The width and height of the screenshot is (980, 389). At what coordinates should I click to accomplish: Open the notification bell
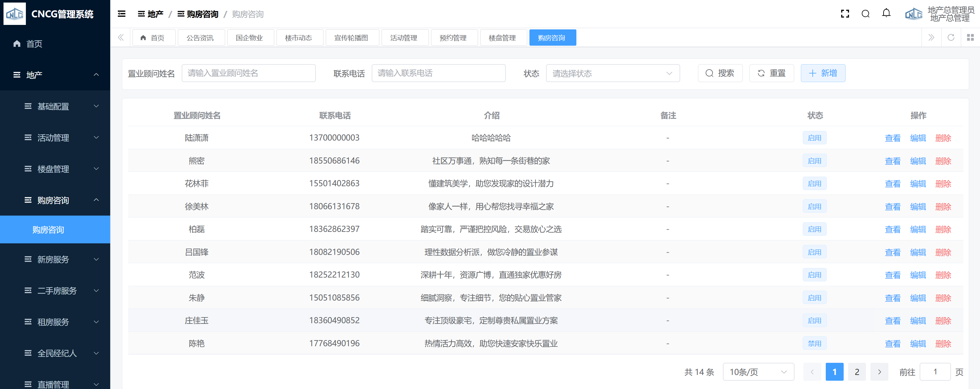pos(886,13)
